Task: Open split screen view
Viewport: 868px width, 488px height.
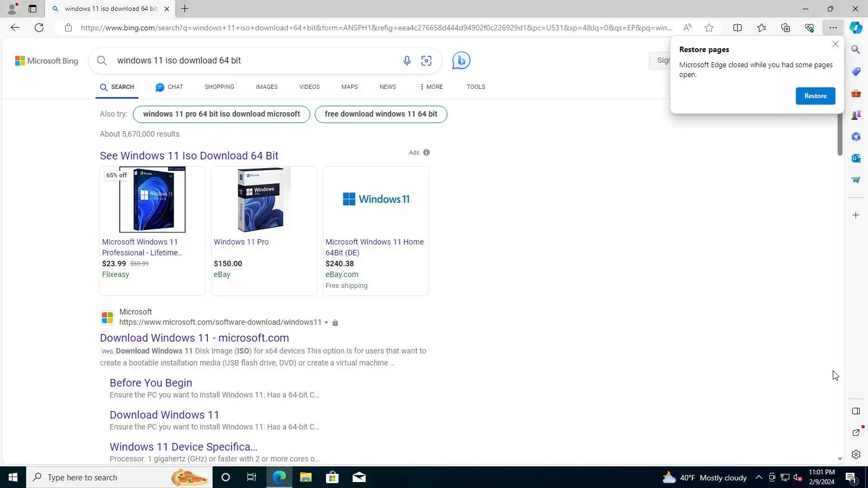Action: tap(737, 28)
